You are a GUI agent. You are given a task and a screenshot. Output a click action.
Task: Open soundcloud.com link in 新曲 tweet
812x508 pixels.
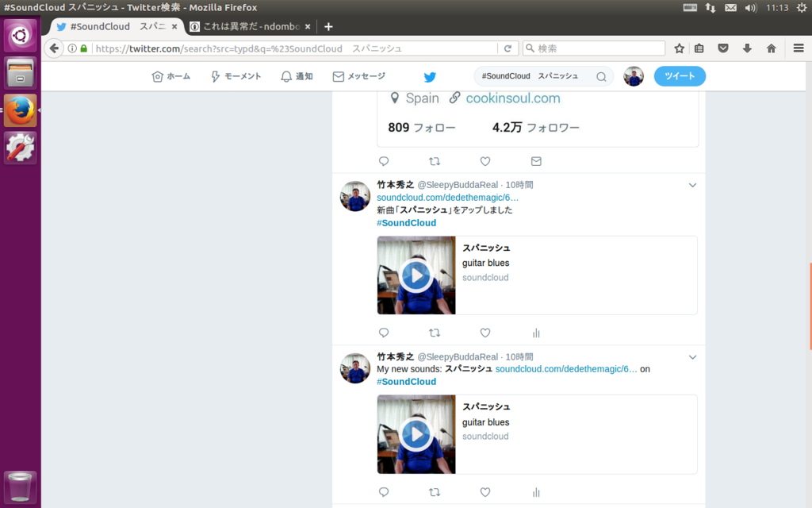[447, 198]
